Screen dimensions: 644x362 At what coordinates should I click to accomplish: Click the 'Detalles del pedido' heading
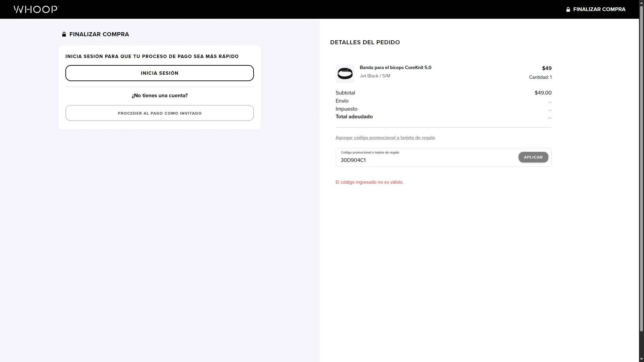tap(365, 42)
